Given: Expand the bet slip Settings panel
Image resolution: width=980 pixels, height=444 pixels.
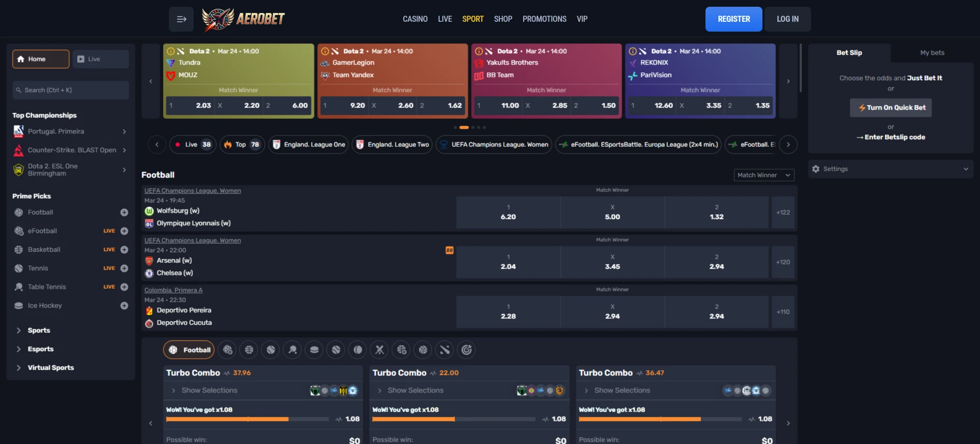Looking at the screenshot, I should [x=891, y=169].
